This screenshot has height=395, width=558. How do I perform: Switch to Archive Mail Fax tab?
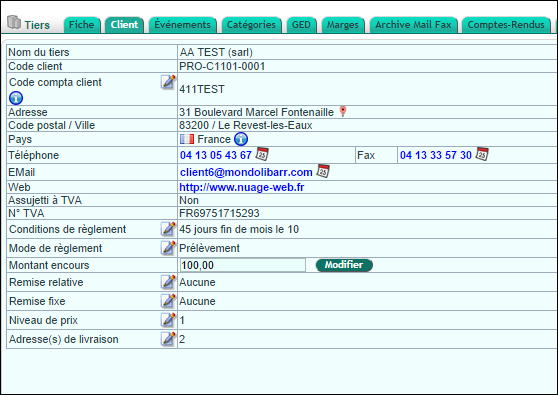(x=413, y=25)
